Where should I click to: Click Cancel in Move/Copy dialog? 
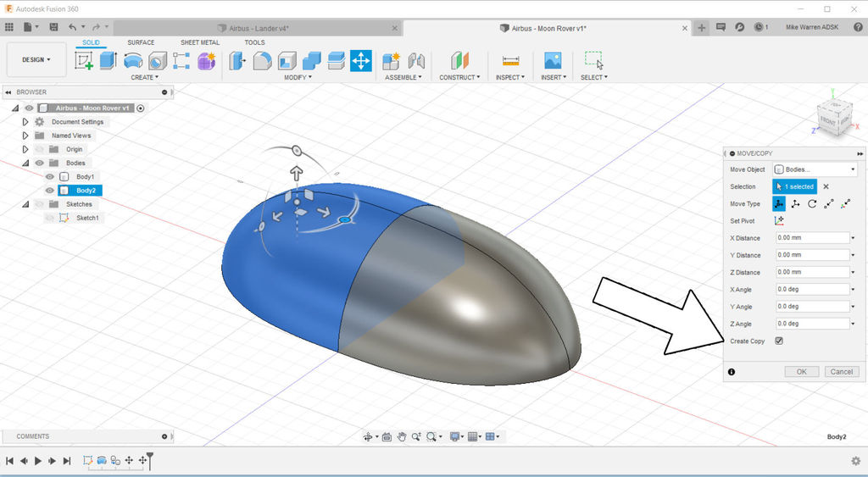click(842, 372)
